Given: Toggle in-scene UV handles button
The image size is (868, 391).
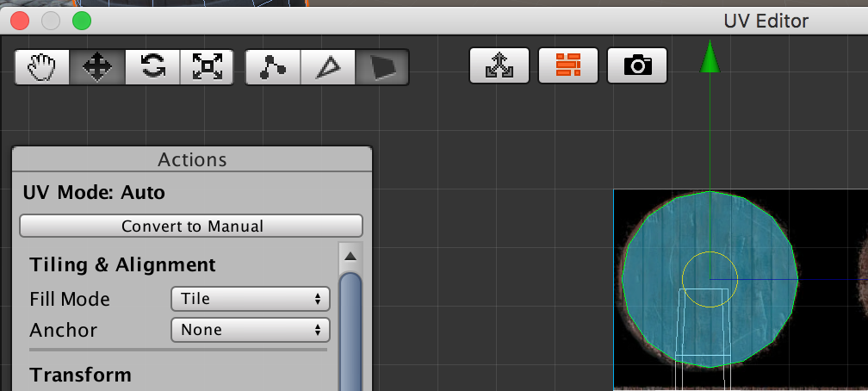Looking at the screenshot, I should [x=499, y=65].
